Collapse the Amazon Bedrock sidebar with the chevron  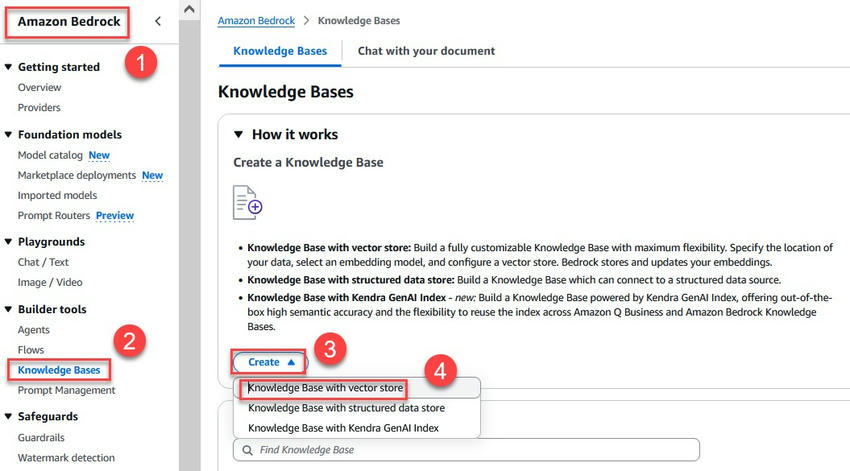click(158, 21)
